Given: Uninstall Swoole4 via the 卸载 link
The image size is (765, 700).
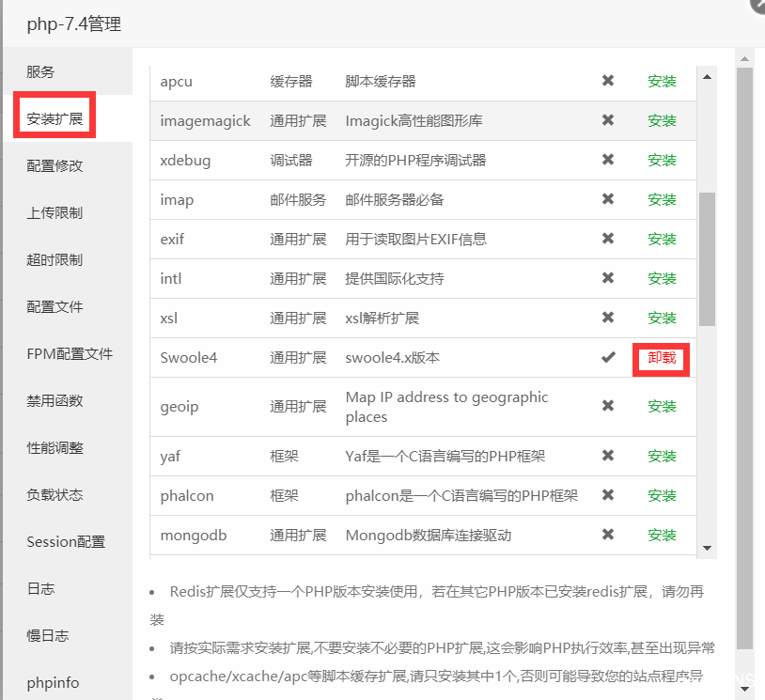Looking at the screenshot, I should click(x=662, y=358).
